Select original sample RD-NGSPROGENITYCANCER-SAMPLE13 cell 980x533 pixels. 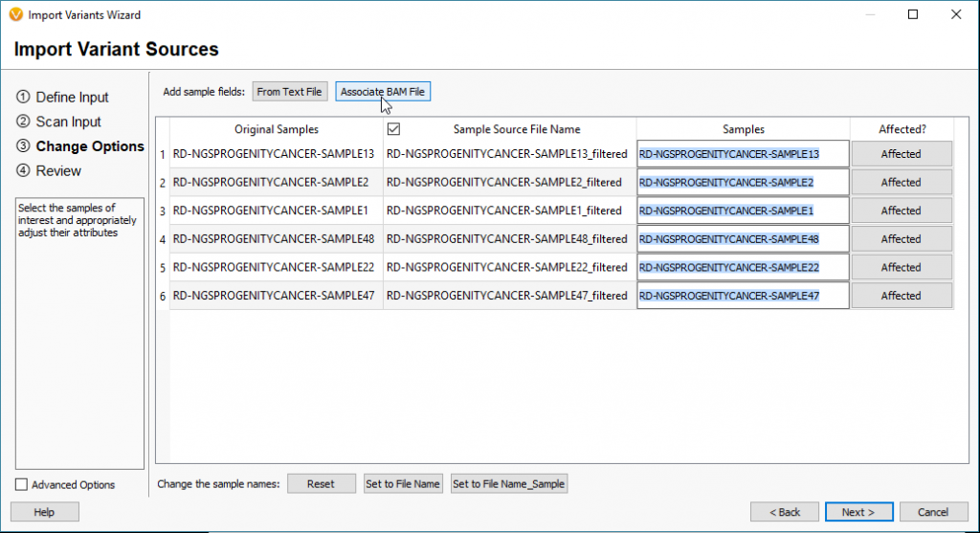coord(277,154)
